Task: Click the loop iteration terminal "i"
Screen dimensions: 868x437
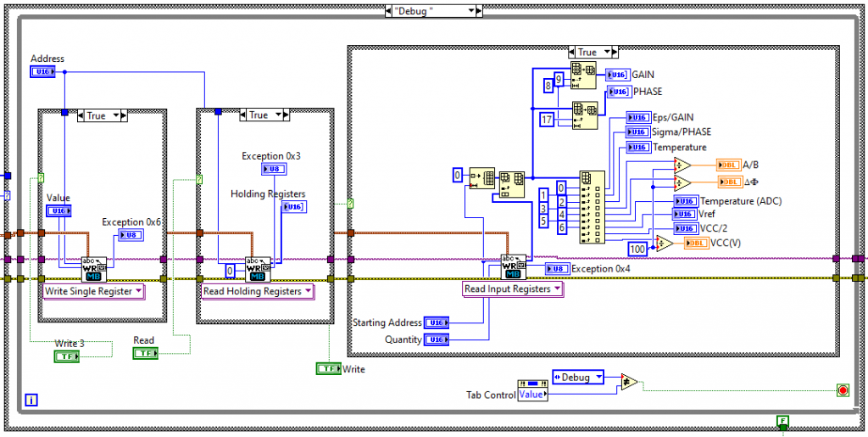Action: coord(31,400)
